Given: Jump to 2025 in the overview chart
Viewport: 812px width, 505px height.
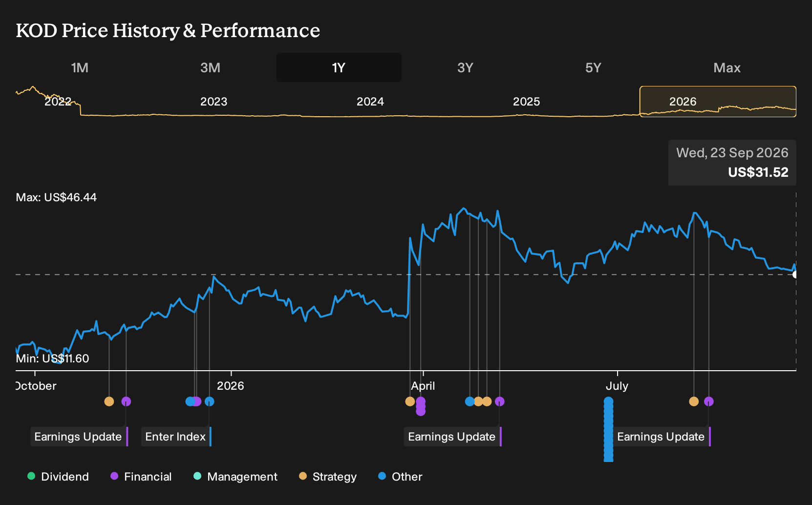Looking at the screenshot, I should tap(527, 102).
